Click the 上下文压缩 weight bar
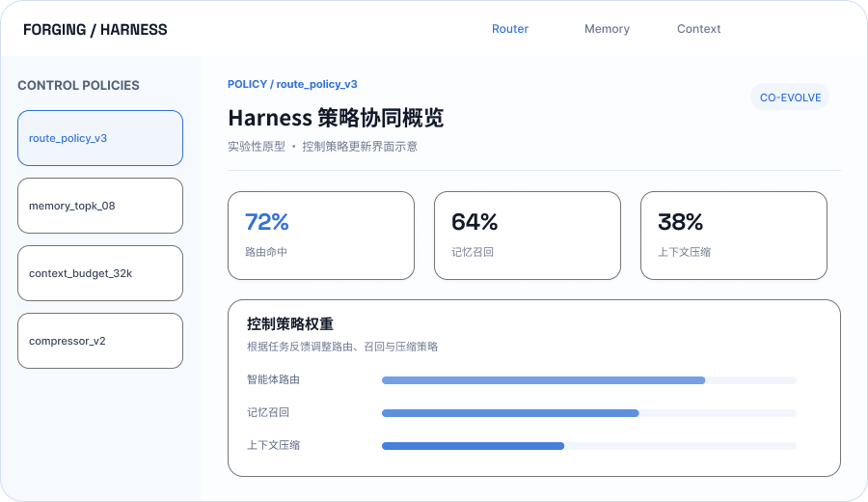Image resolution: width=868 pixels, height=502 pixels. tap(589, 446)
